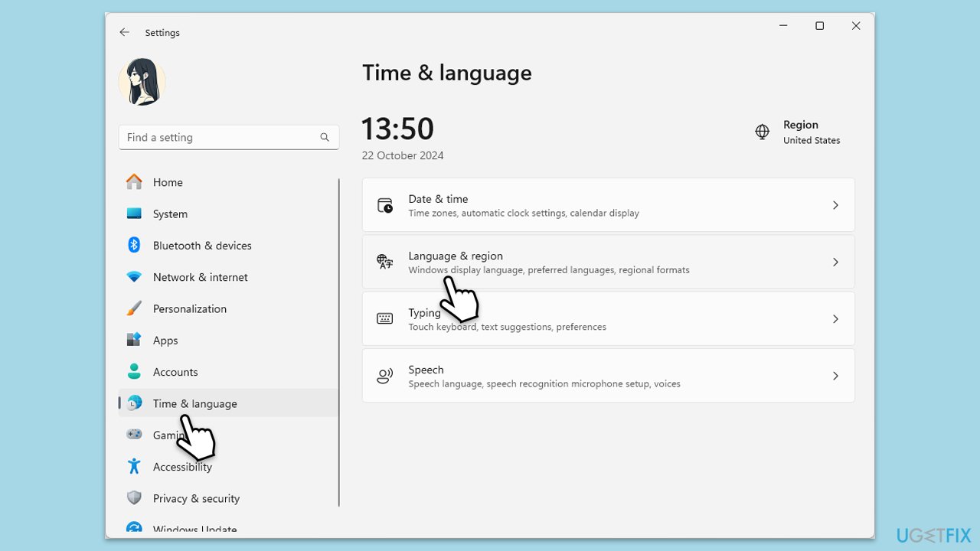This screenshot has height=551, width=980.
Task: Click the Speech icon
Action: pos(385,376)
